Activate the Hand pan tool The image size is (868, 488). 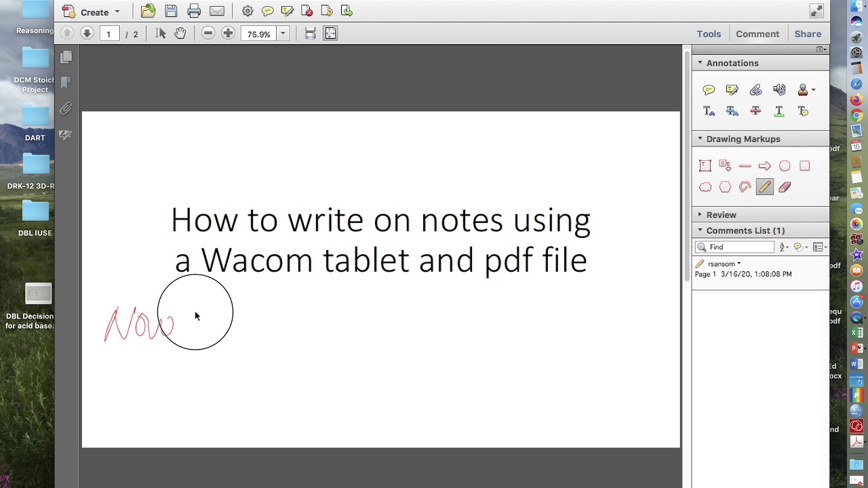coord(180,33)
